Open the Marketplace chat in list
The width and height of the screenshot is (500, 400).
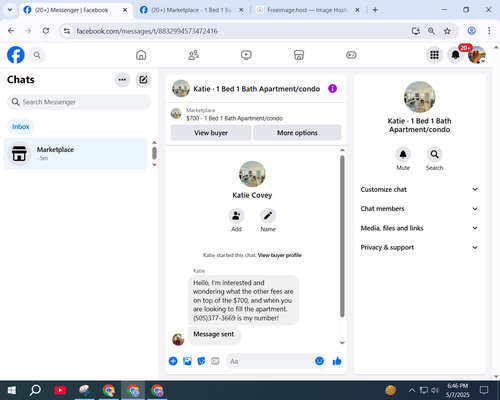pyautogui.click(x=75, y=154)
